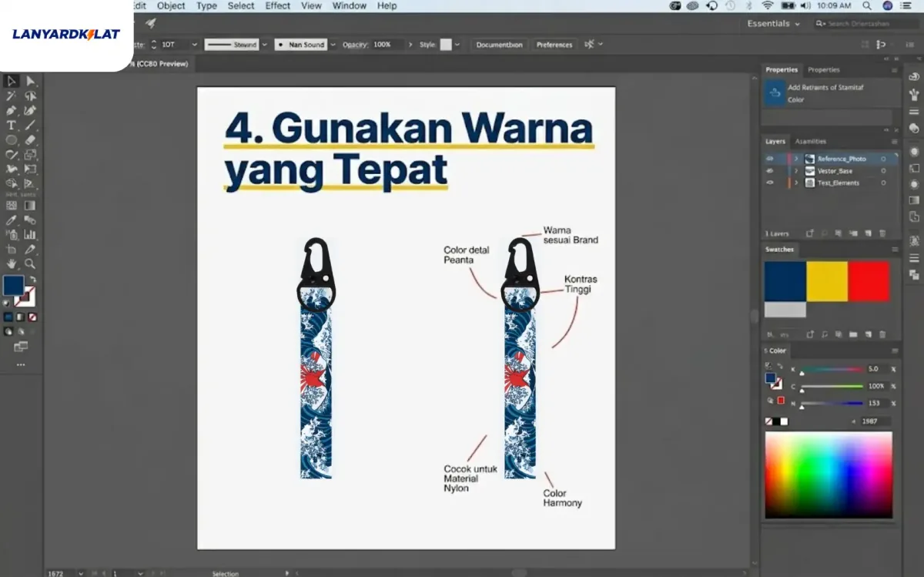Swap fill and stroke arrows
Screen dimensions: 924x577
coord(33,279)
